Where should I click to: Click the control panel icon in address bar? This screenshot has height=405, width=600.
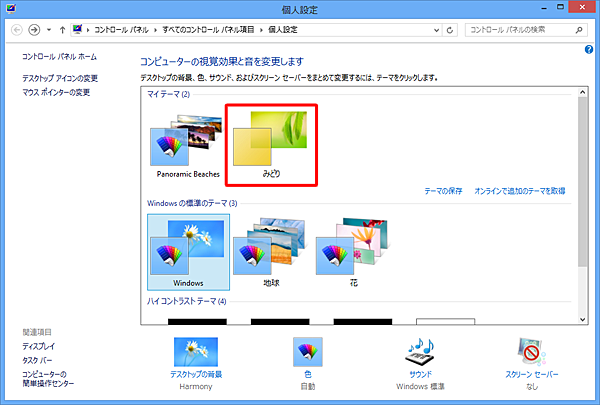[78, 29]
